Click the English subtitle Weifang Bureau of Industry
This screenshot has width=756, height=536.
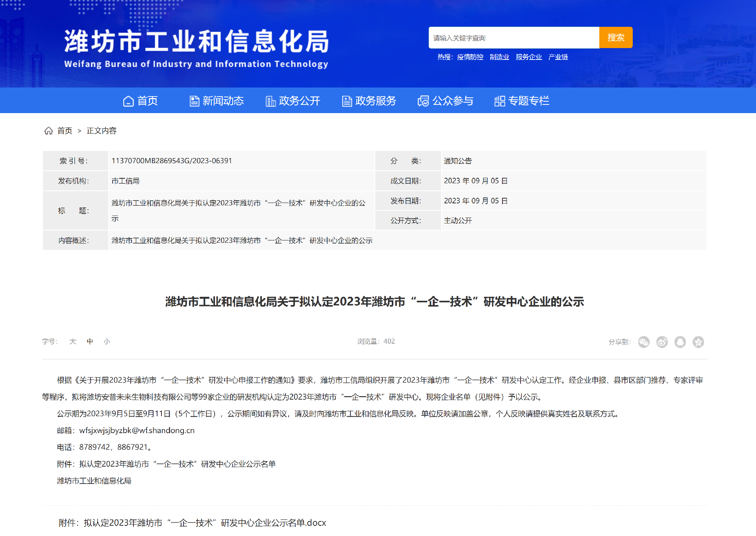tap(196, 64)
